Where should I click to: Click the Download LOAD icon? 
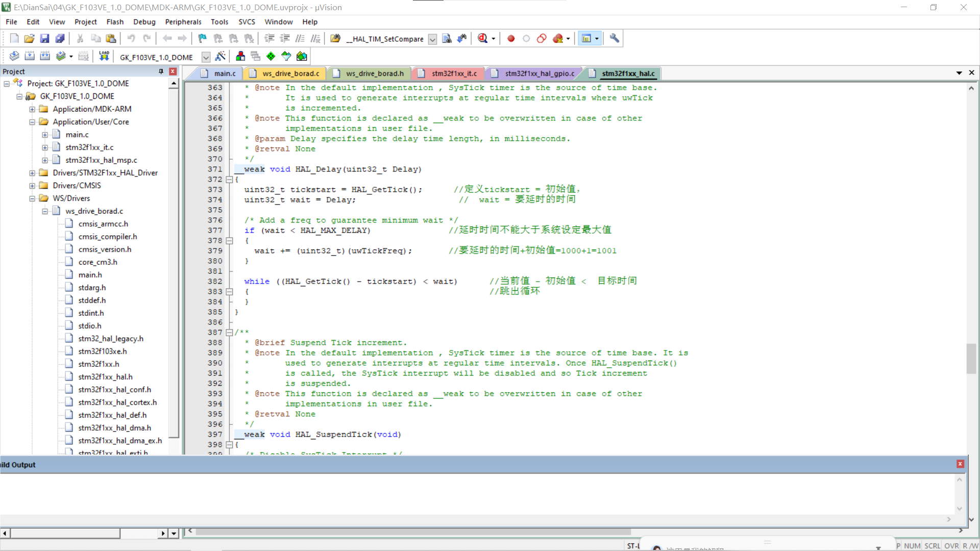(104, 56)
